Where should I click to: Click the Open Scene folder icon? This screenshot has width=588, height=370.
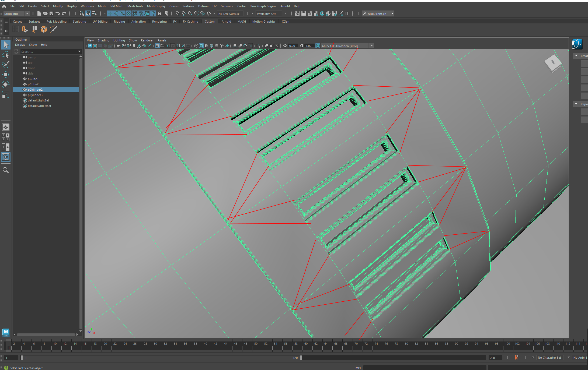(45, 13)
